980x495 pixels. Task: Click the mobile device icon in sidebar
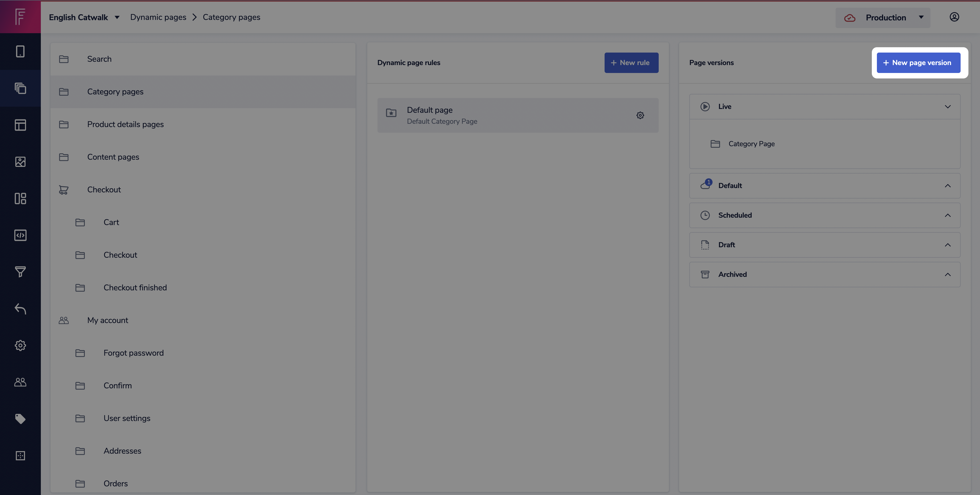(20, 51)
